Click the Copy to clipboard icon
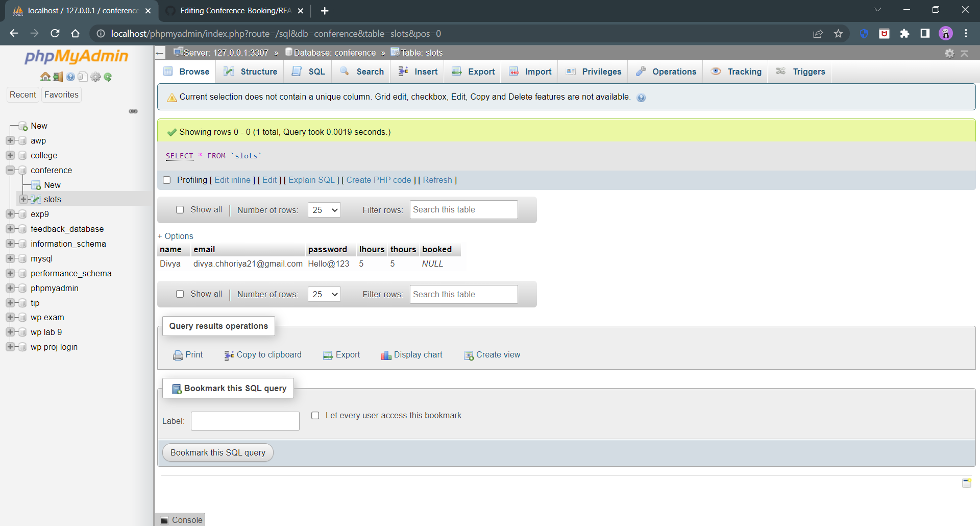Image resolution: width=980 pixels, height=526 pixels. tap(229, 355)
